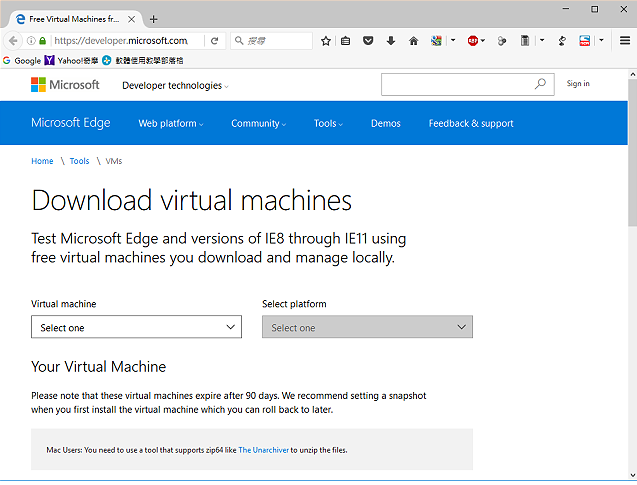Click the red Adblock Plus icon

click(x=472, y=41)
